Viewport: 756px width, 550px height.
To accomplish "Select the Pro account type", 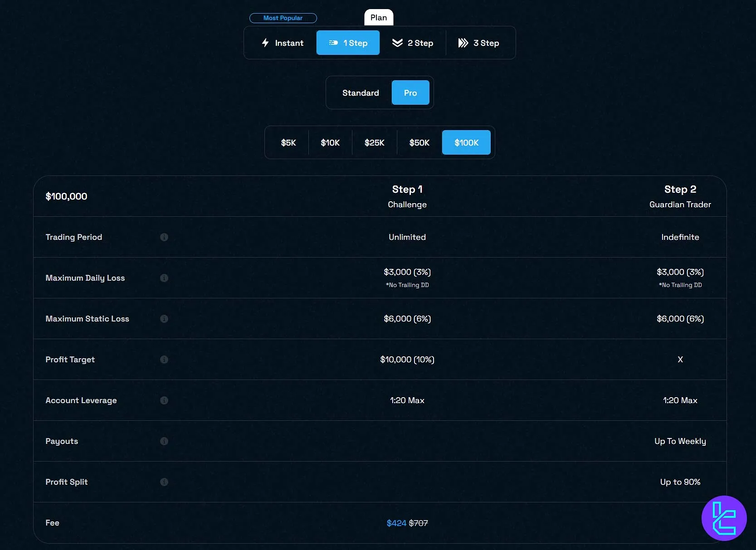I will pyautogui.click(x=410, y=92).
